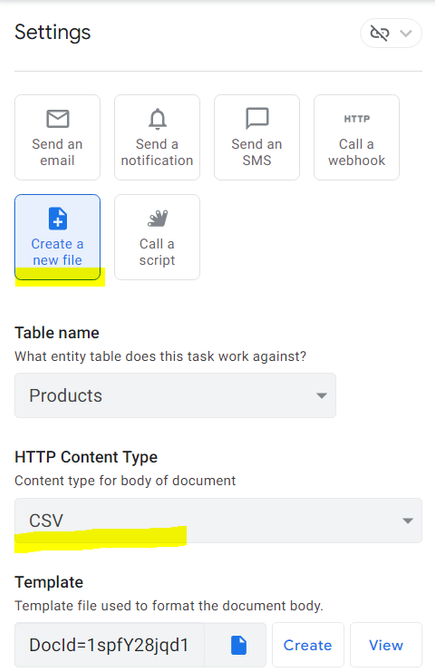Viewport: 435px width, 672px height.
Task: Pick the Send an SMS chat bubble icon
Action: coord(257,118)
